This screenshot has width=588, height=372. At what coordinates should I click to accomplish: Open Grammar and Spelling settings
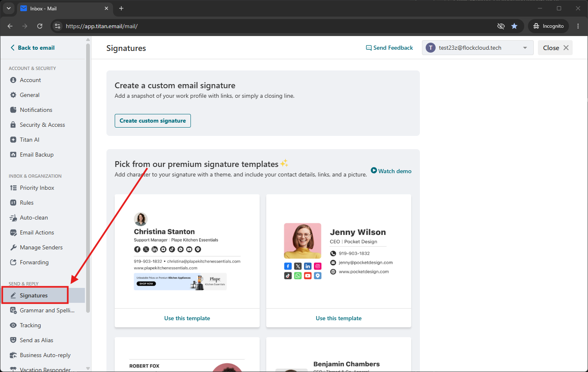(x=43, y=310)
